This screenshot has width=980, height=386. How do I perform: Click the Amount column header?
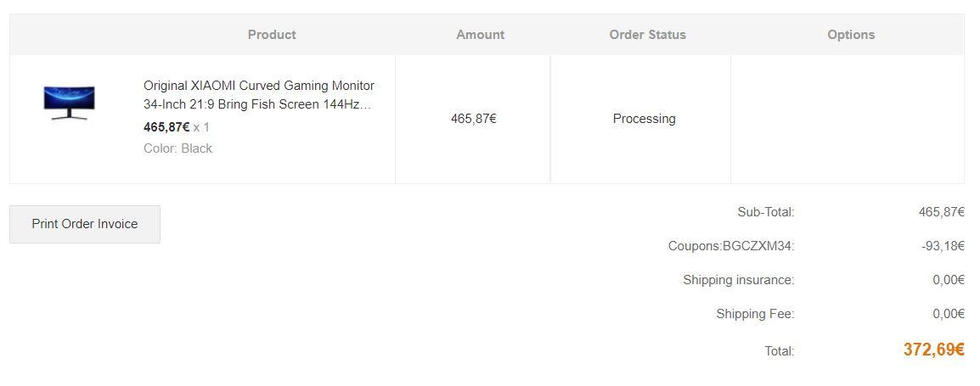coord(480,35)
